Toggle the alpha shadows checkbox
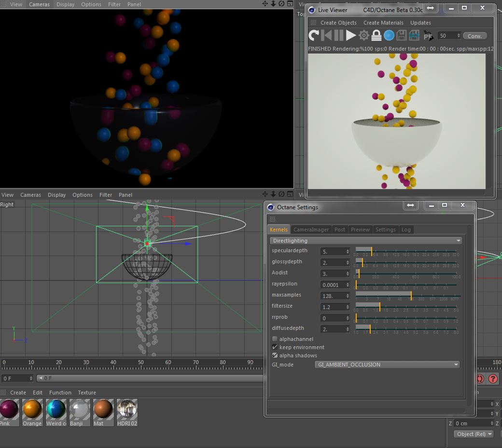Viewport: 502px width, 448px height. pos(275,355)
